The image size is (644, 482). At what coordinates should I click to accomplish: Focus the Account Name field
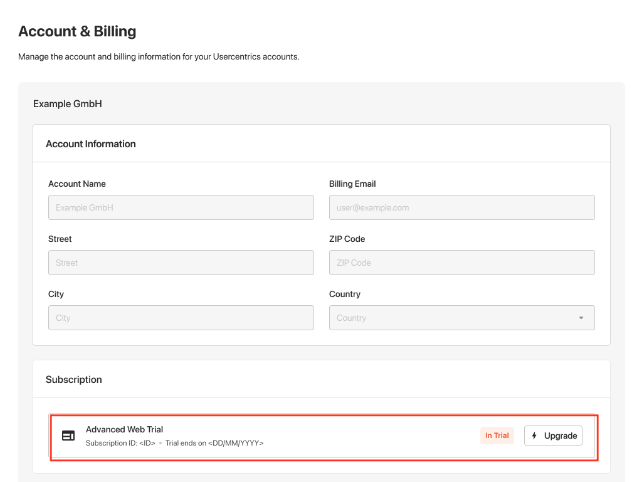(181, 207)
